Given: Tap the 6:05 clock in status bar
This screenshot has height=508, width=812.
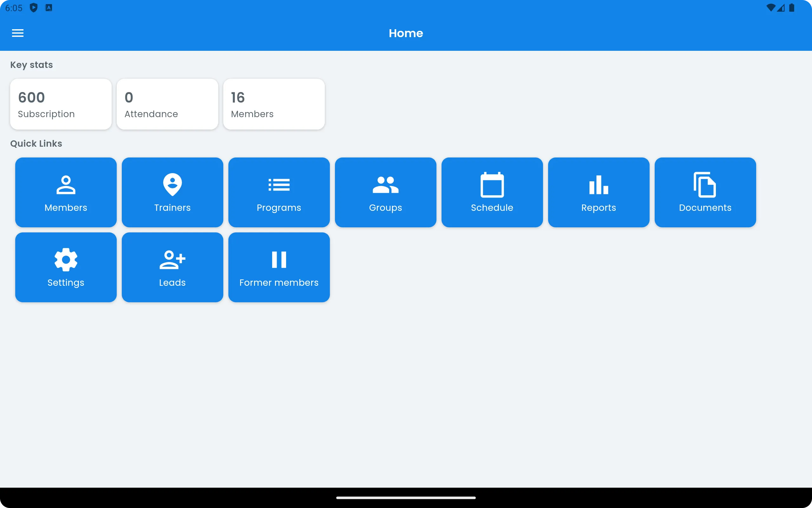Looking at the screenshot, I should pos(14,8).
